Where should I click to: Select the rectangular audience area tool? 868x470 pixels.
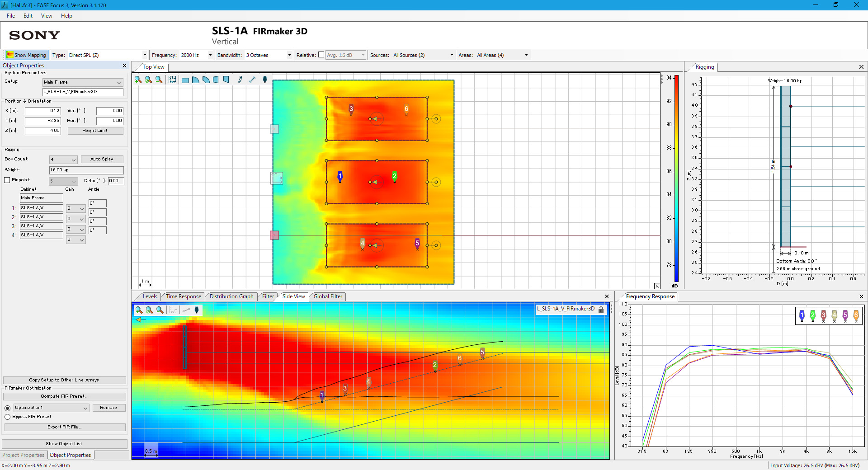click(x=185, y=80)
